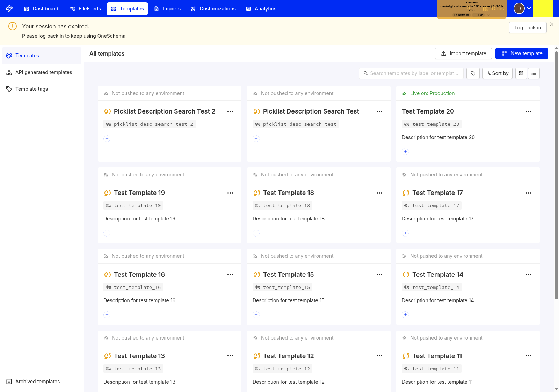The height and width of the screenshot is (392, 559).
Task: Close the Preview overlay with its X
Action: [488, 15]
